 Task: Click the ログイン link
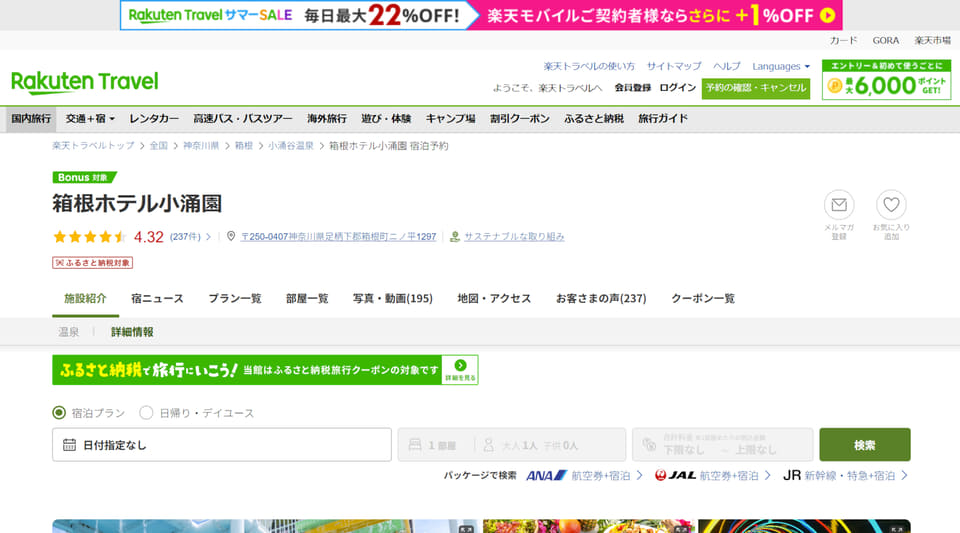[677, 88]
